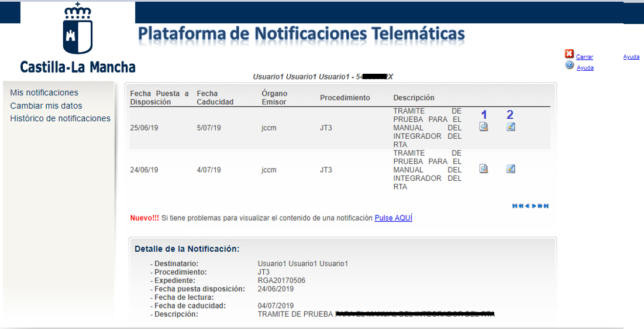Click the red Nuevo!!! label
644x329 pixels.
tap(144, 218)
